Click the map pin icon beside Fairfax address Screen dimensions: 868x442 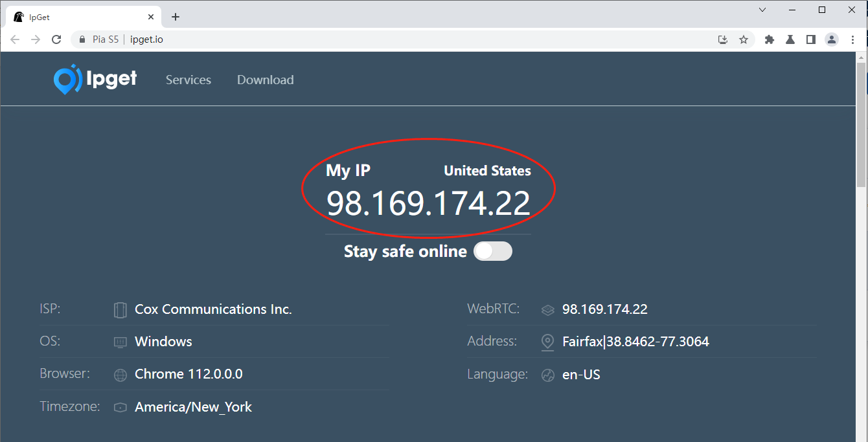point(547,342)
